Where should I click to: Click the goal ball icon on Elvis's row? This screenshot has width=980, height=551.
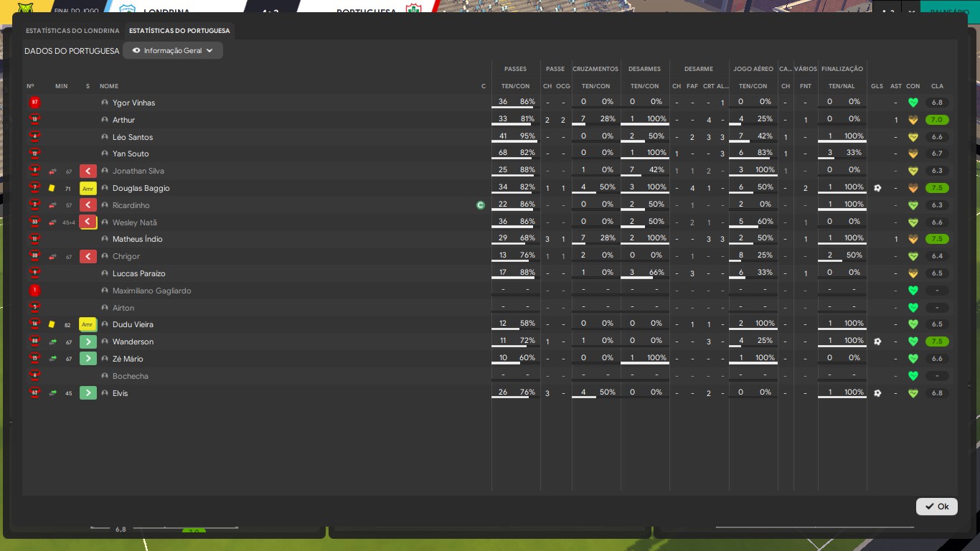click(x=877, y=393)
